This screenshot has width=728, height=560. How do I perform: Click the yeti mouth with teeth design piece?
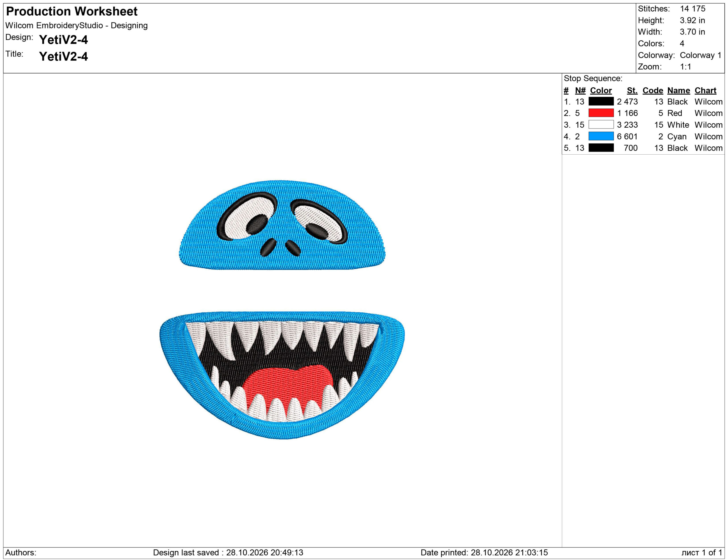(282, 376)
